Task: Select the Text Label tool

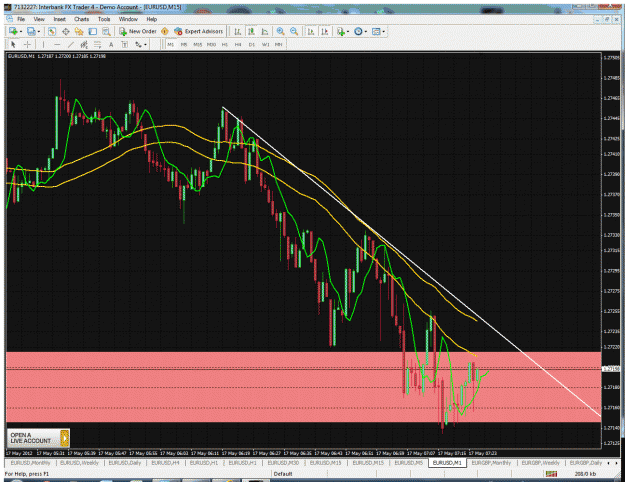Action: coord(124,45)
